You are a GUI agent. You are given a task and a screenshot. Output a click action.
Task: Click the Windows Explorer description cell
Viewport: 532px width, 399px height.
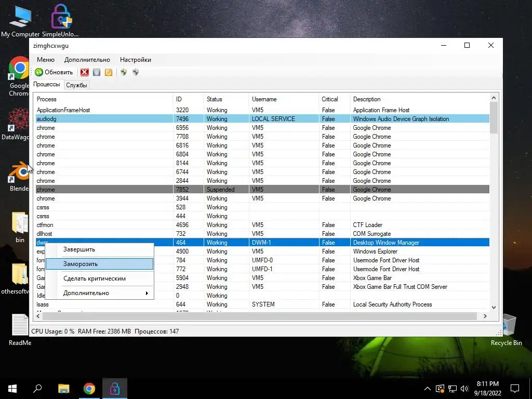coord(375,251)
